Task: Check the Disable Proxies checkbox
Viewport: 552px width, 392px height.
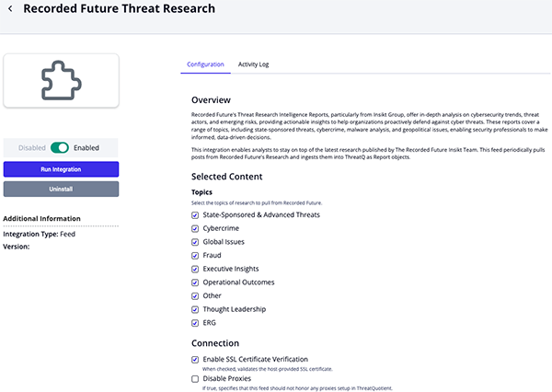Action: [195, 378]
